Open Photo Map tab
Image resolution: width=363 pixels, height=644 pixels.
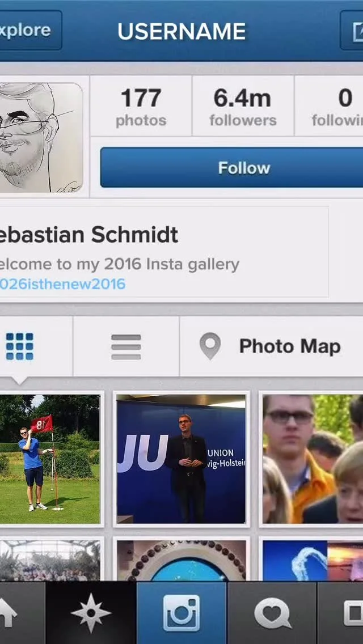[x=271, y=346]
